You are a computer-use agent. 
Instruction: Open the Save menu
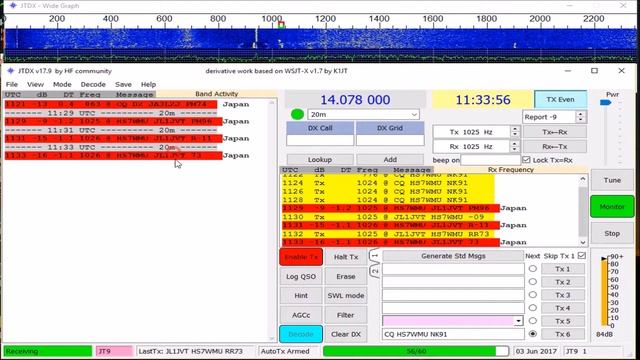(x=123, y=84)
